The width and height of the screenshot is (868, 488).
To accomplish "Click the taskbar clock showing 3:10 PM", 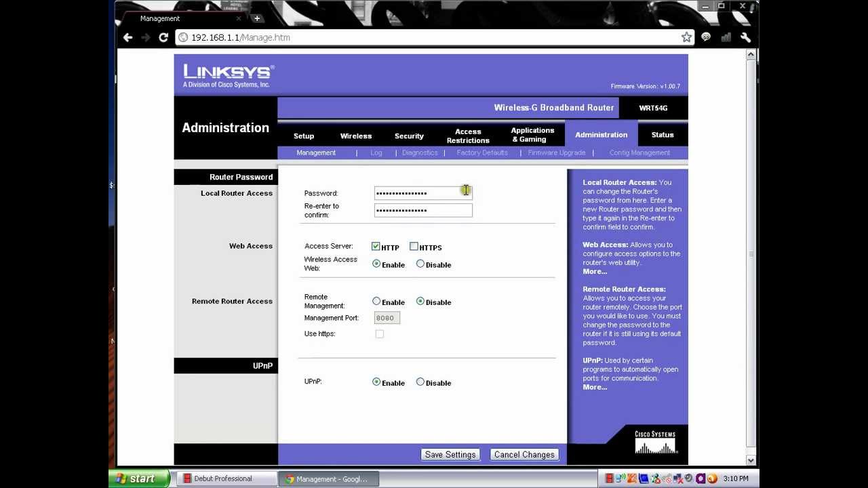I will [736, 479].
